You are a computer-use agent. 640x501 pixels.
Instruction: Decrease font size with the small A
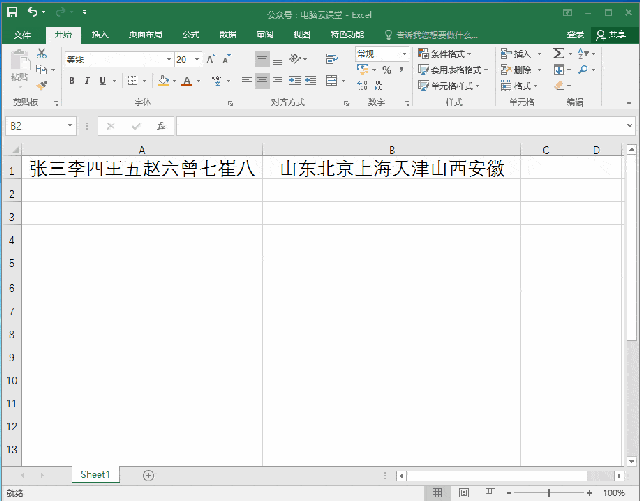pos(227,59)
